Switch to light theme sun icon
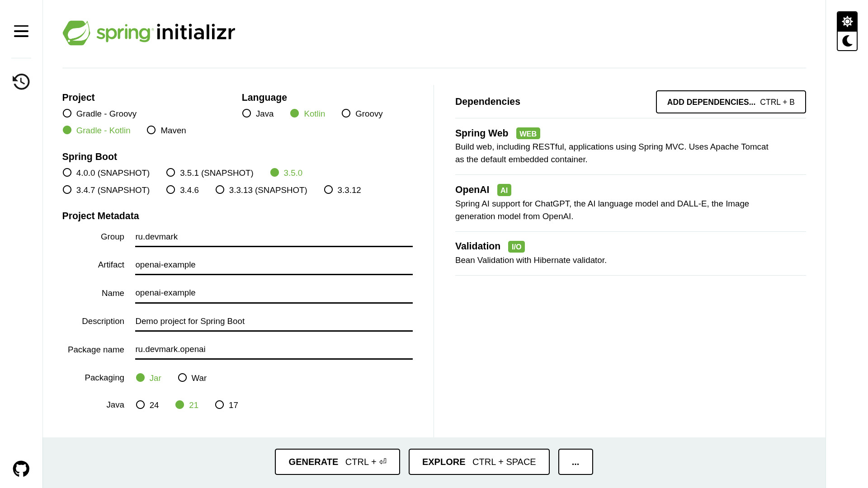868x488 pixels. tap(847, 22)
